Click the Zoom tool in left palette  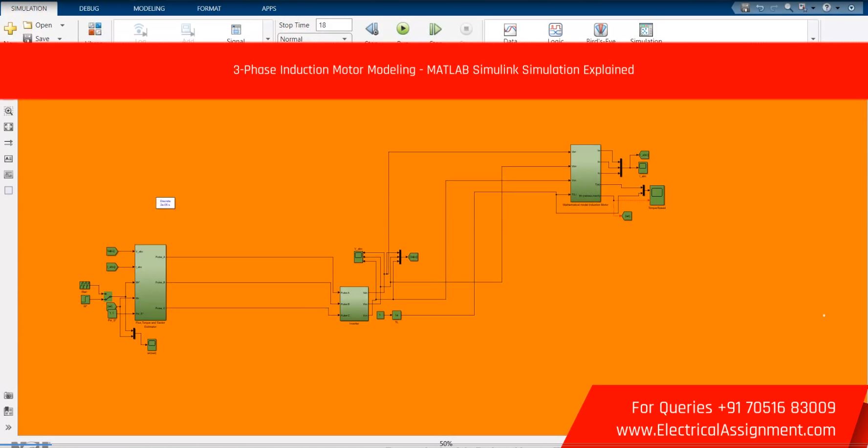coord(9,111)
